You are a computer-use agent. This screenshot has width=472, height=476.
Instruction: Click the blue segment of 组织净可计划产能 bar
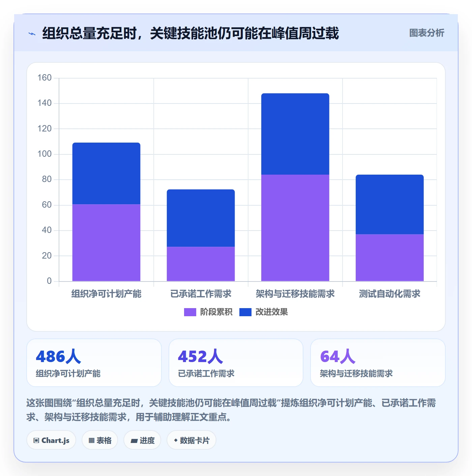[x=106, y=174]
